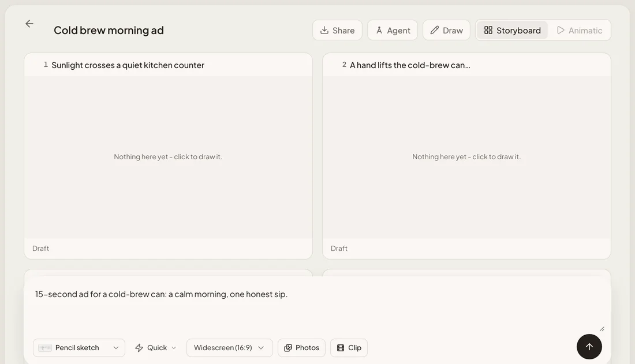
Task: Focus the ad prompt text area
Action: pyautogui.click(x=317, y=307)
